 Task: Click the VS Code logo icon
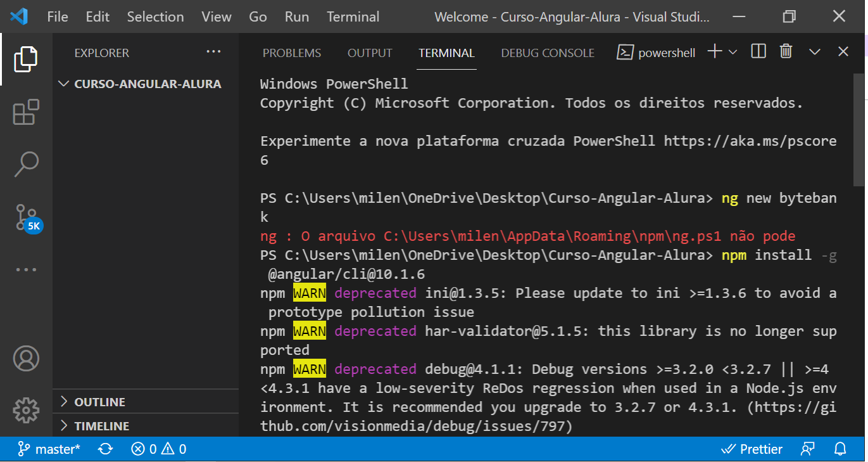[x=19, y=16]
